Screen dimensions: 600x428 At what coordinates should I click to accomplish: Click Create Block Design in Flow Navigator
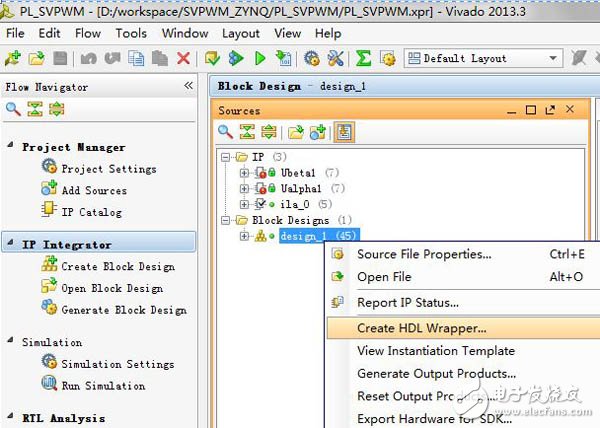[117, 266]
